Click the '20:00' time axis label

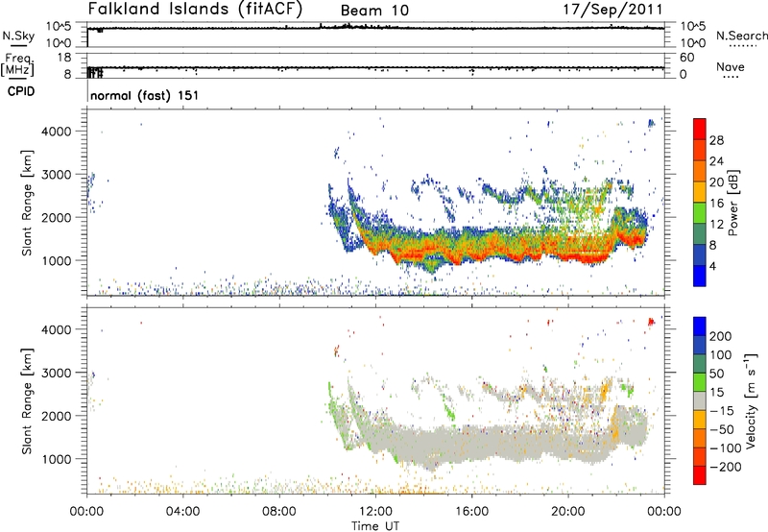pos(568,512)
